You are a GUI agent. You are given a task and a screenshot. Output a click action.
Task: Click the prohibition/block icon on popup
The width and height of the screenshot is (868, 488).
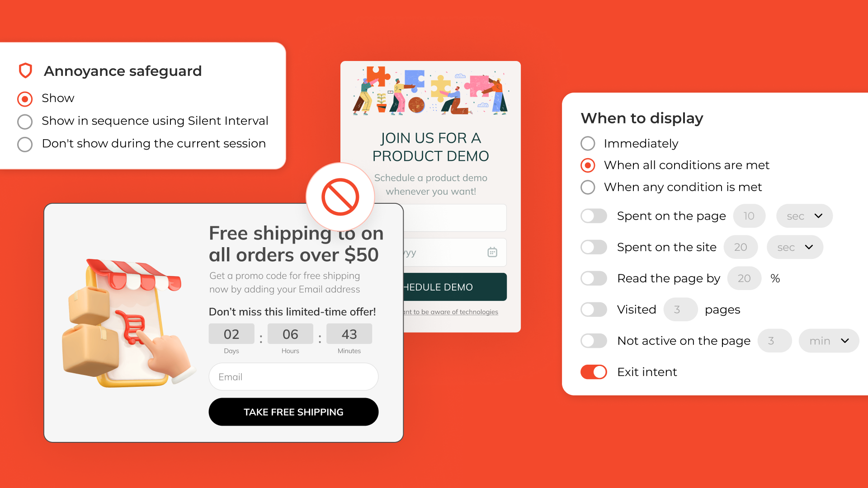pos(340,197)
